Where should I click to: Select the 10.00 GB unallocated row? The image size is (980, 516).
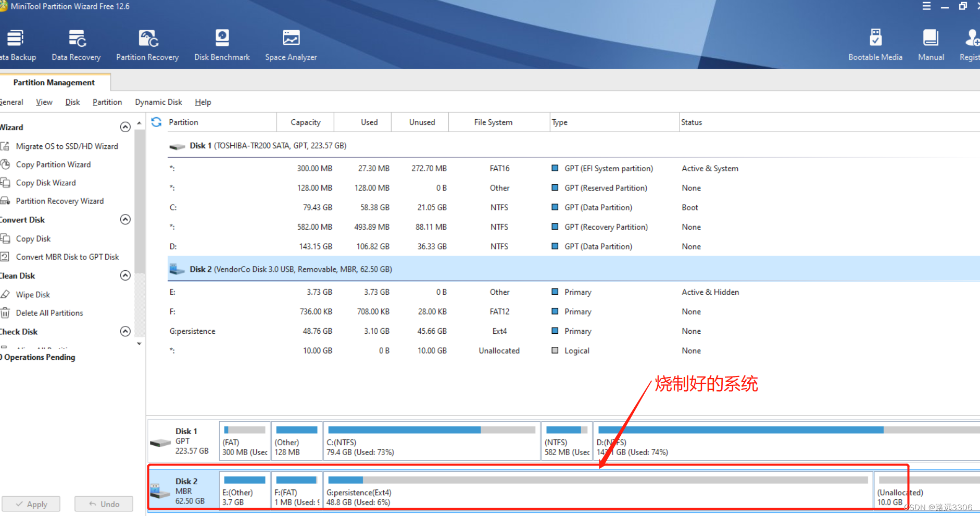(x=573, y=350)
